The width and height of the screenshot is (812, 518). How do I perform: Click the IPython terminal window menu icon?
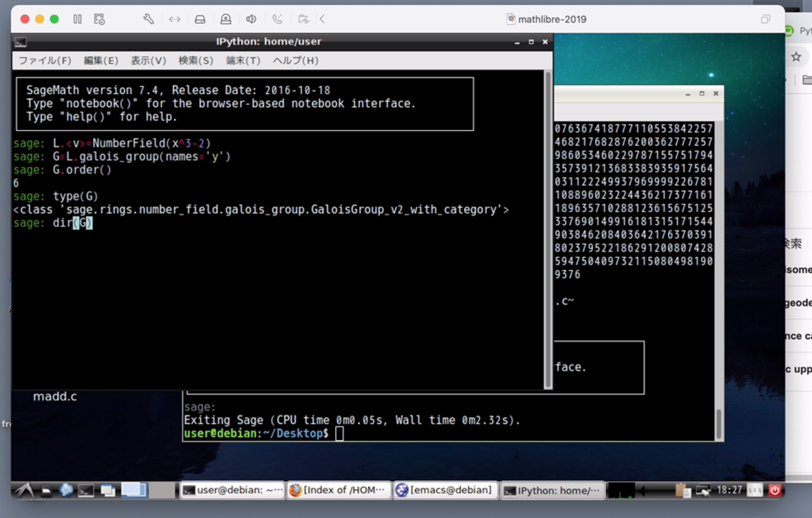(x=20, y=42)
